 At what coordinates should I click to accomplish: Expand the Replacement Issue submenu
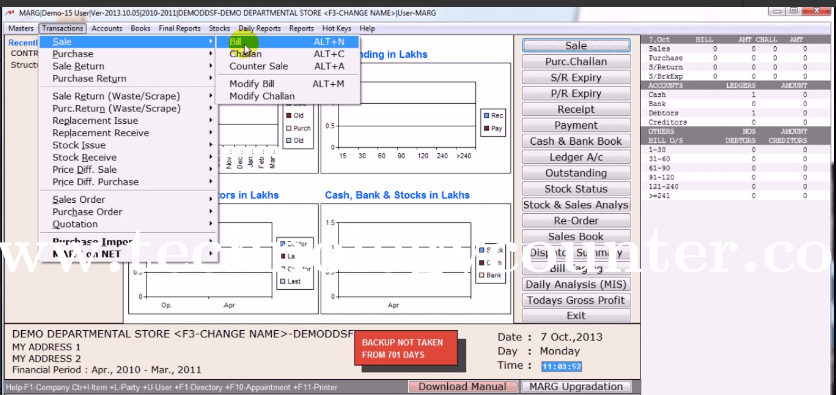pyautogui.click(x=128, y=120)
